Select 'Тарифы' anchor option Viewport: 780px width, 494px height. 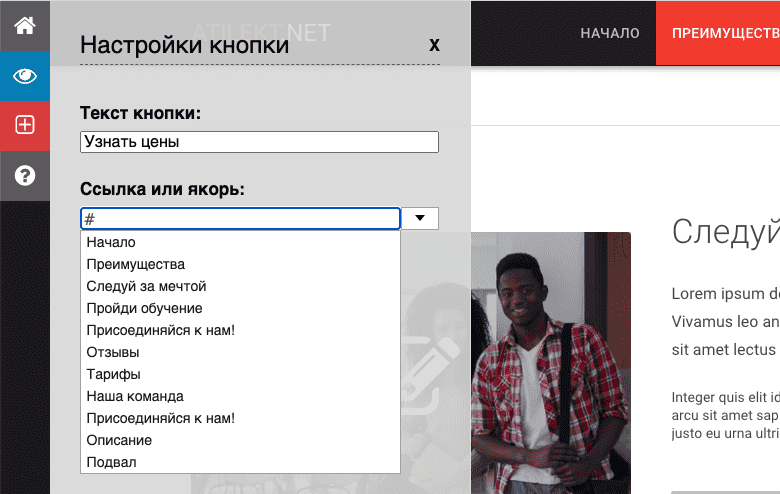coord(240,374)
